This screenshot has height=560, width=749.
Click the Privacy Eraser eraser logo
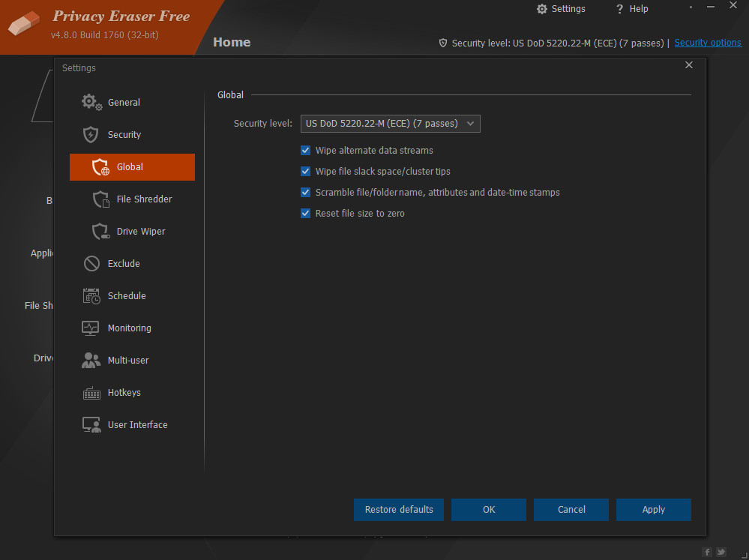click(24, 23)
